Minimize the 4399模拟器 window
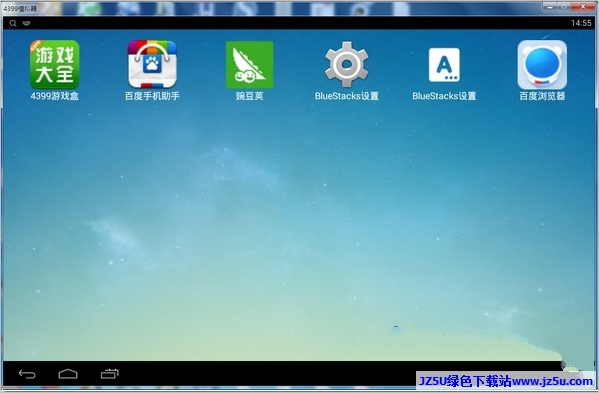Screen dimensions: 599x393 [550, 7]
